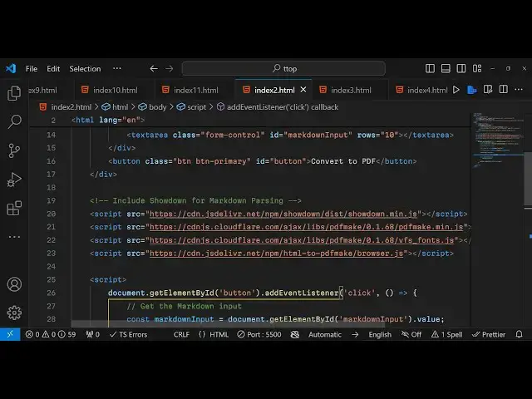The image size is (532, 399).
Task: Click the ttop command center search box
Action: (x=283, y=68)
